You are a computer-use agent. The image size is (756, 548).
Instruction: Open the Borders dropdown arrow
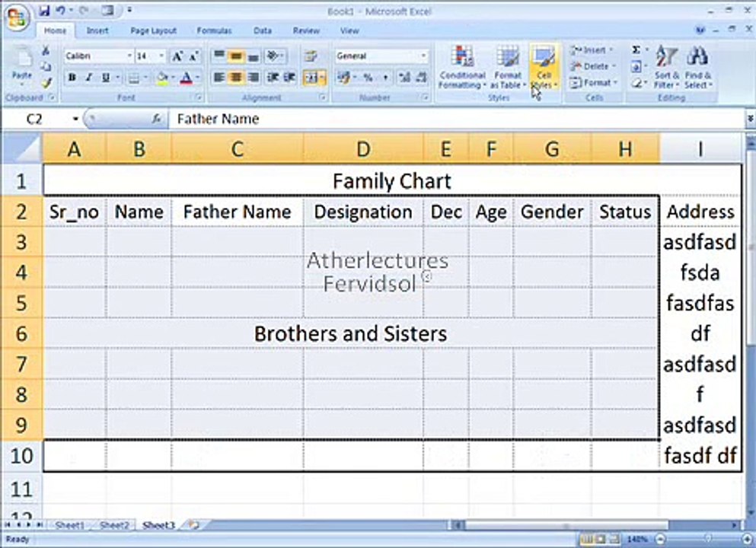[145, 78]
